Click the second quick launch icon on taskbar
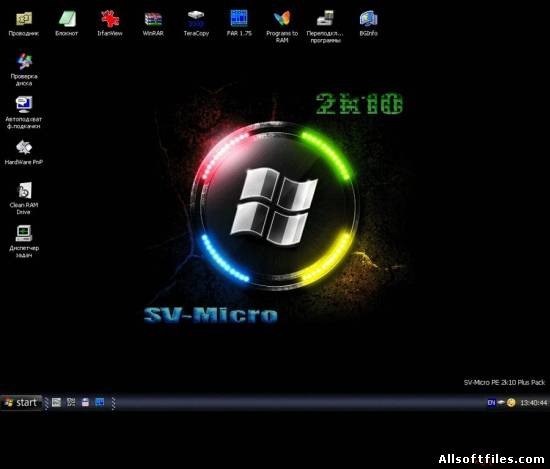The height and width of the screenshot is (469, 550). tap(71, 402)
